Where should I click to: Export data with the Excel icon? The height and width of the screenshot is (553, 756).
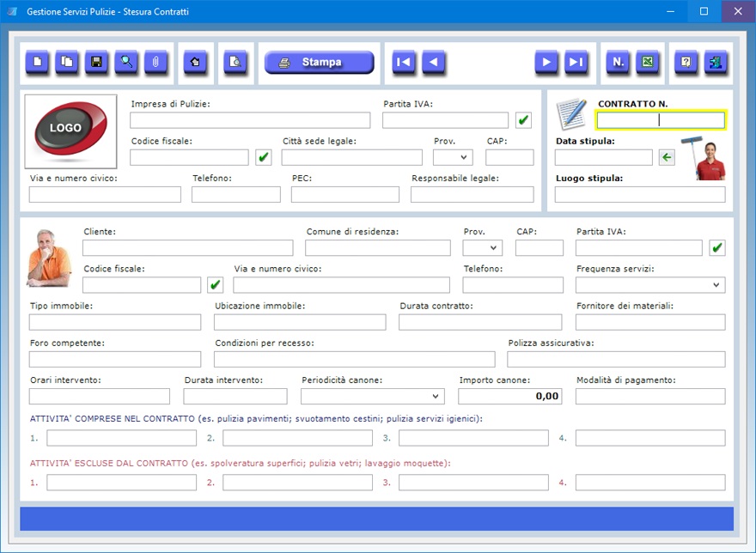tap(647, 63)
